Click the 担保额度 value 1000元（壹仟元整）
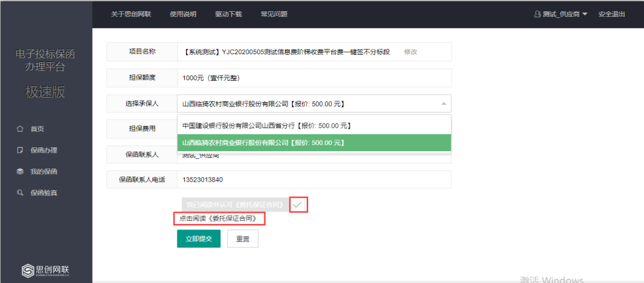This screenshot has height=283, width=644. [211, 78]
